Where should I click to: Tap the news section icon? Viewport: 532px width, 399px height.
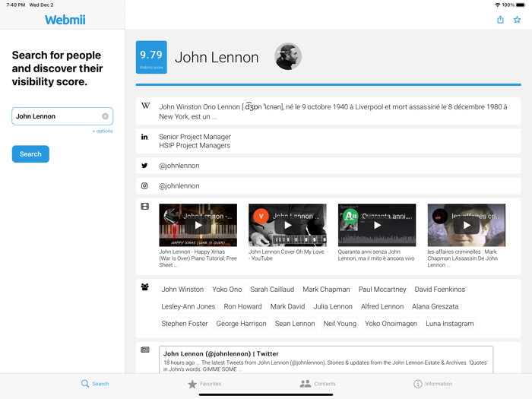145,350
